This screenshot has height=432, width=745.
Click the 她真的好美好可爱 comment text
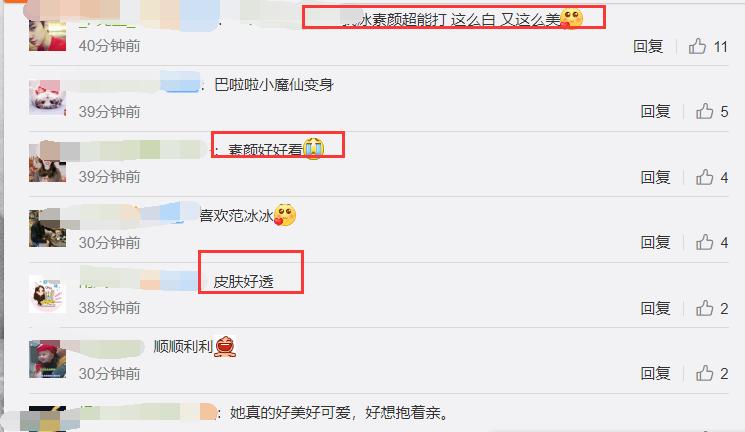point(339,413)
